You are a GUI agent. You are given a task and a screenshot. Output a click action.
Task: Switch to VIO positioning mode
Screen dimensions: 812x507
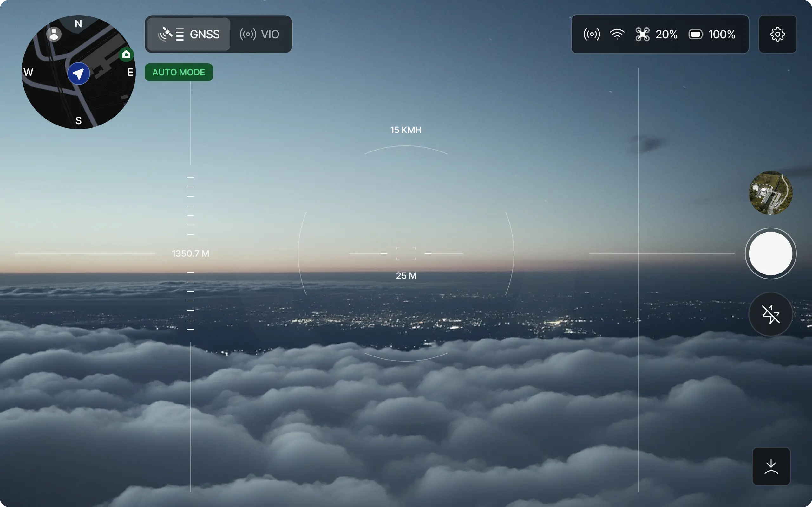point(259,34)
